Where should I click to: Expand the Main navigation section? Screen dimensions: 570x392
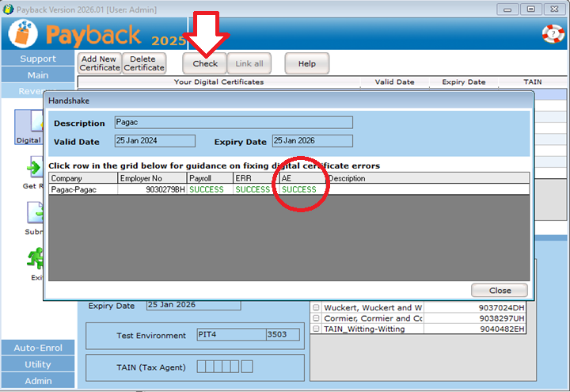38,75
